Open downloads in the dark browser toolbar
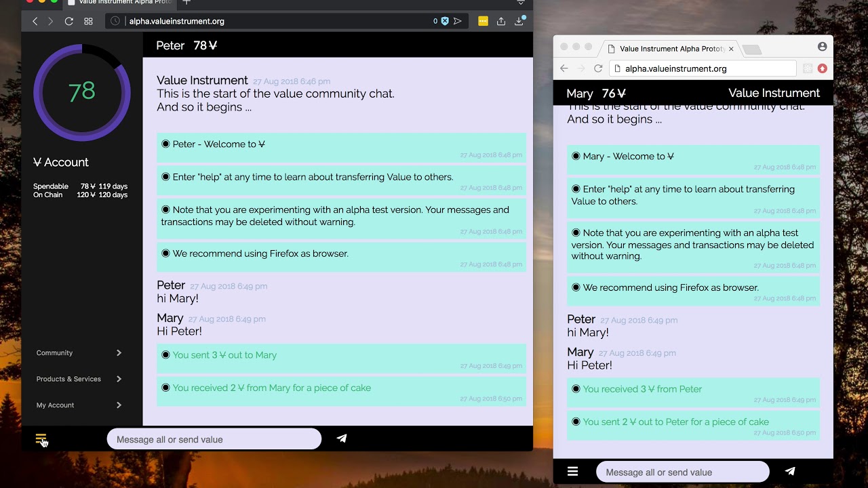This screenshot has width=868, height=488. coord(519,21)
